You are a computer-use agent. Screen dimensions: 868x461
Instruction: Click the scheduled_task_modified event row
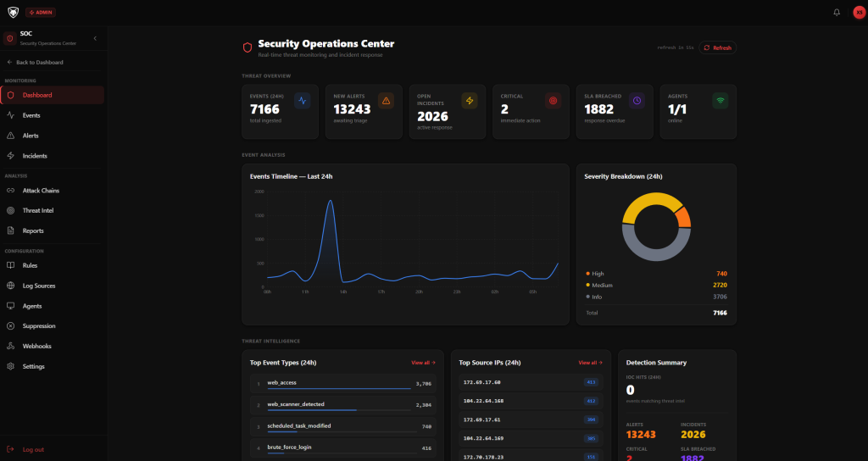click(x=342, y=427)
